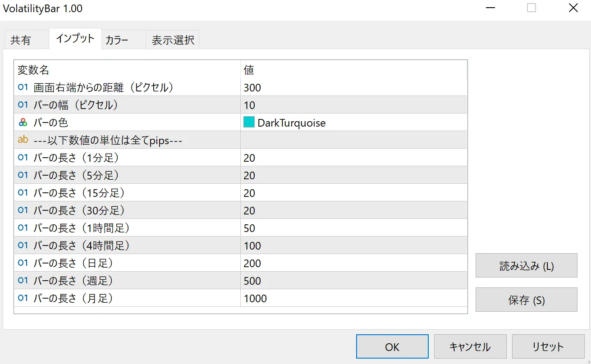Edit the 週足 bar length value 500
Viewport: 591px width, 364px height.
point(353,281)
